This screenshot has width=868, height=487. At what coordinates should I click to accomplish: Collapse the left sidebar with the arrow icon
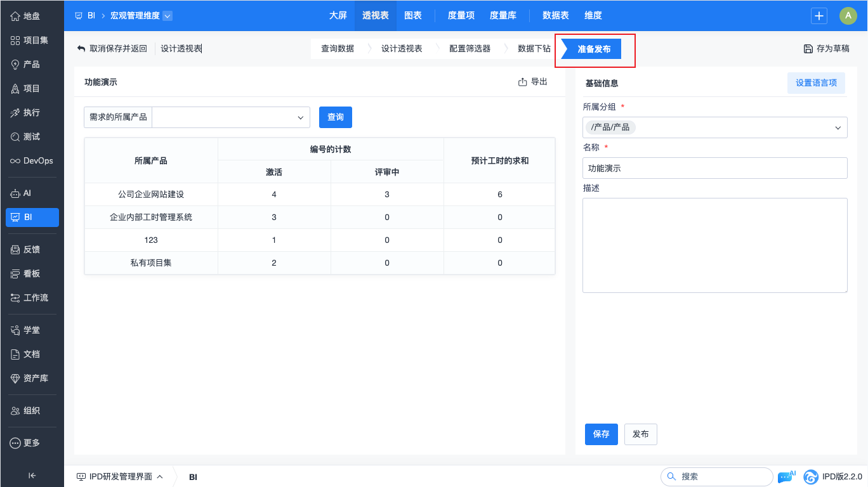click(x=32, y=476)
